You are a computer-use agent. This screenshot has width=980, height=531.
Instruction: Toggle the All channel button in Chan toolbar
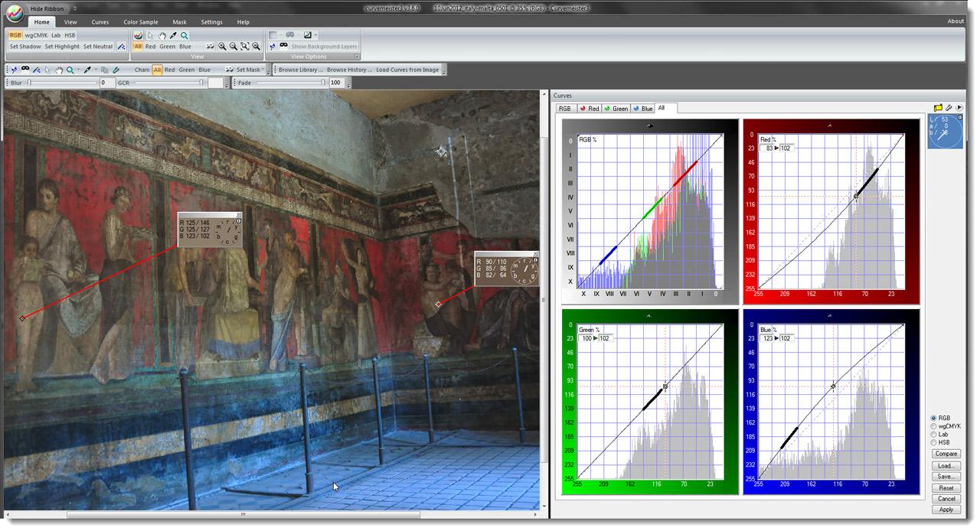click(x=157, y=70)
